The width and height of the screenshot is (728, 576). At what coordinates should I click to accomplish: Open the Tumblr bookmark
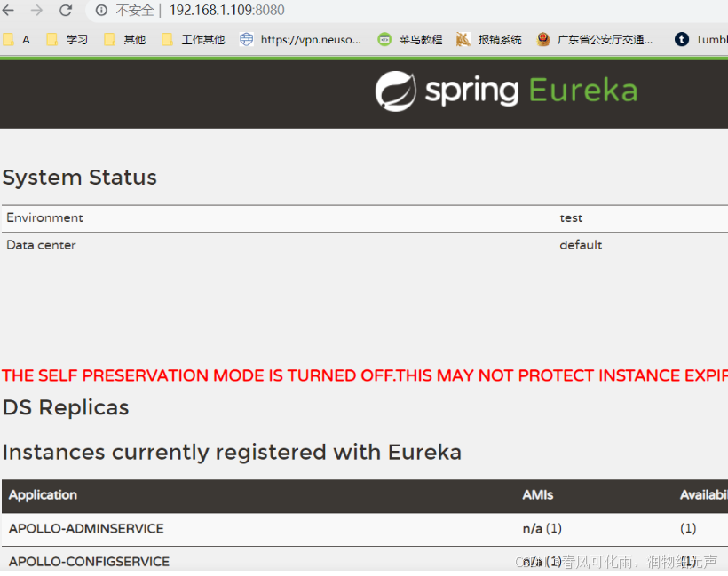pos(701,39)
